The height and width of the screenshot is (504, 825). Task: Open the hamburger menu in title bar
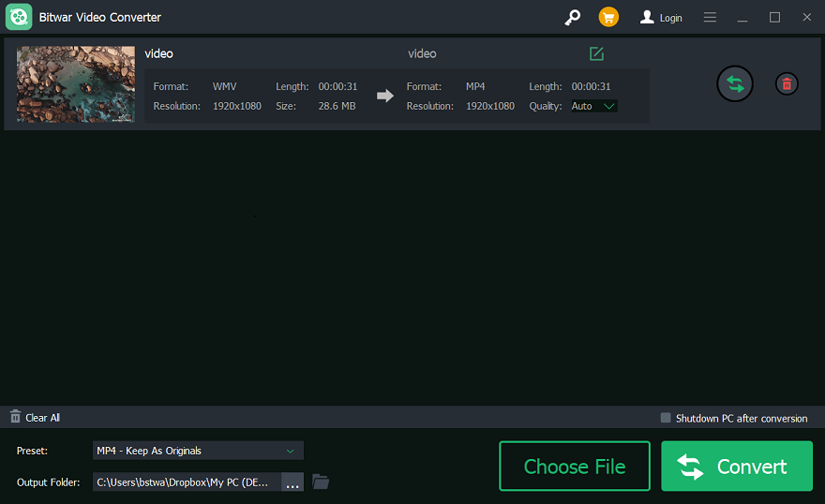pyautogui.click(x=710, y=18)
